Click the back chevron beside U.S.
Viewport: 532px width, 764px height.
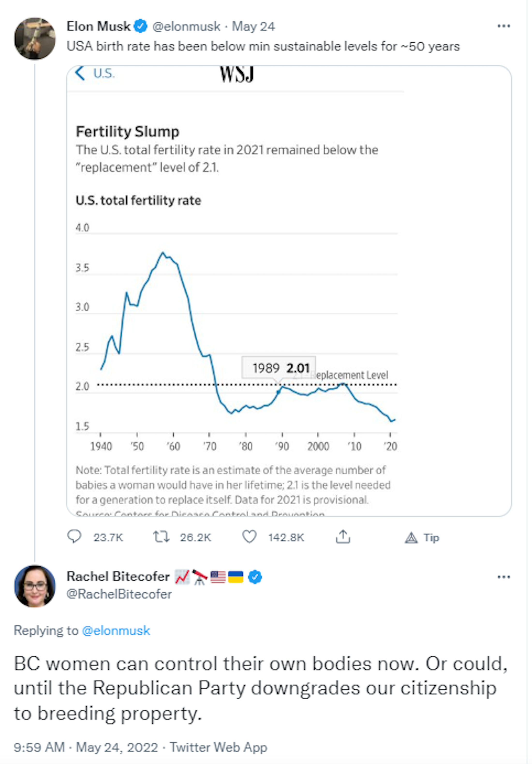tap(80, 73)
